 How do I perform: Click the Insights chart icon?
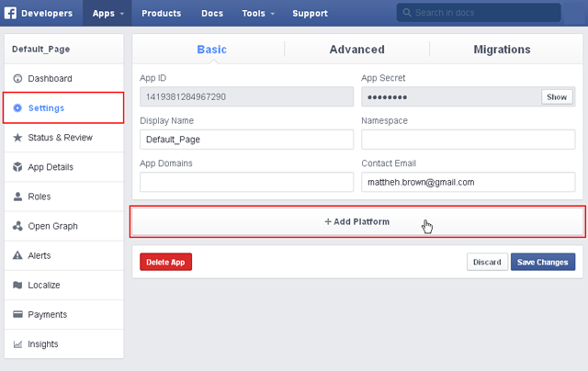point(17,344)
